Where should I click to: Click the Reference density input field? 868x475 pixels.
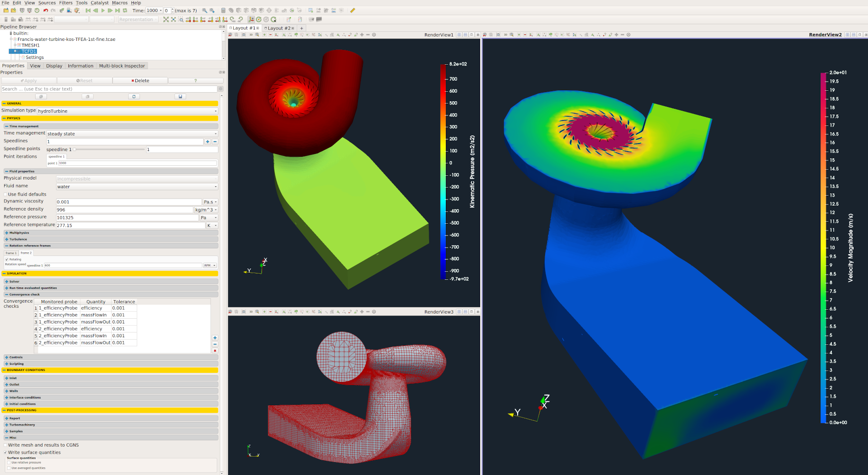click(124, 209)
